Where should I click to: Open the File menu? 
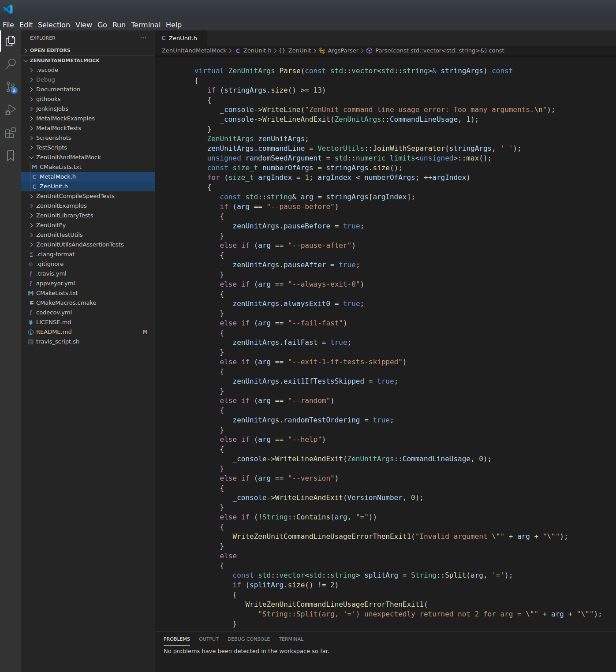(8, 25)
